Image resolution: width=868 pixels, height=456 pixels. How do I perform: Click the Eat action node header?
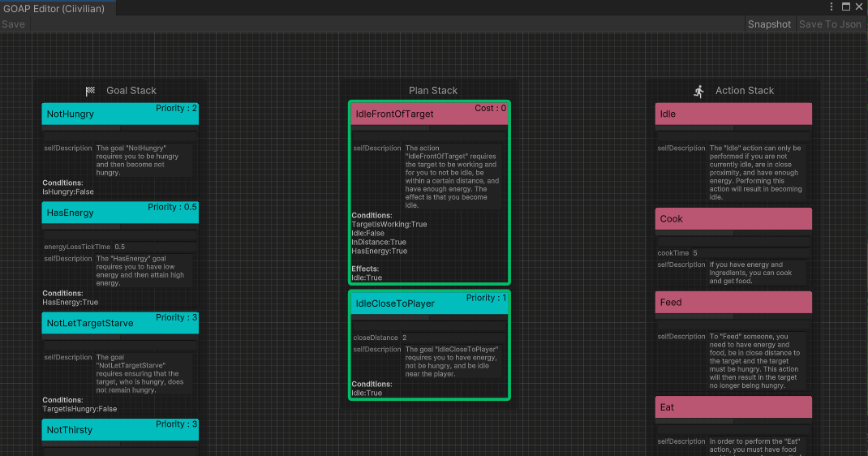[x=733, y=407]
